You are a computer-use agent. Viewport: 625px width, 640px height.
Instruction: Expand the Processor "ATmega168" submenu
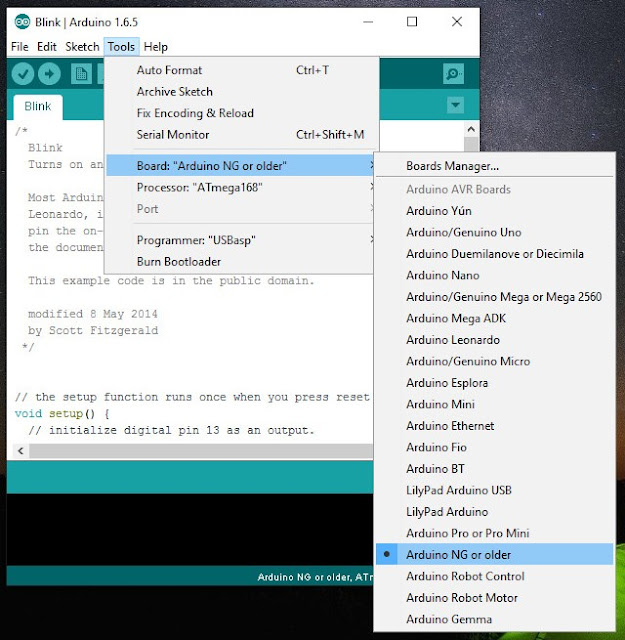click(x=241, y=187)
